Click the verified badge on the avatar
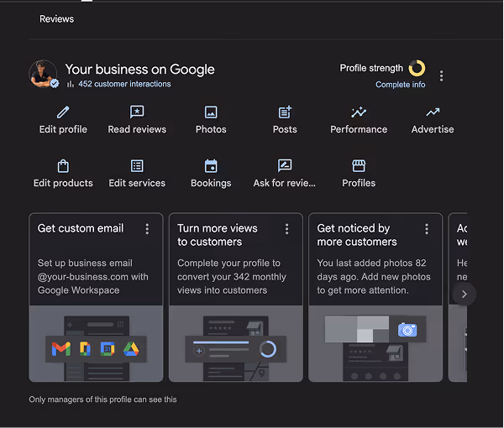This screenshot has width=504, height=428. (55, 83)
